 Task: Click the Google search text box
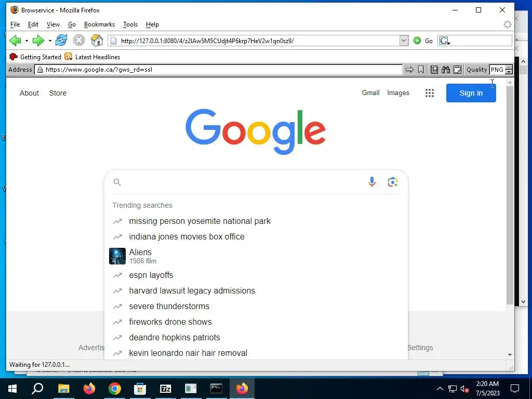[x=244, y=182]
